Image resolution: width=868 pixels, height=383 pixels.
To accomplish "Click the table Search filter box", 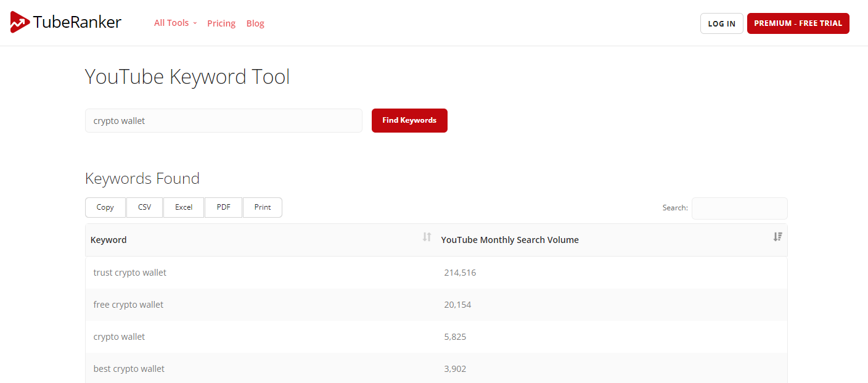I will (x=739, y=208).
